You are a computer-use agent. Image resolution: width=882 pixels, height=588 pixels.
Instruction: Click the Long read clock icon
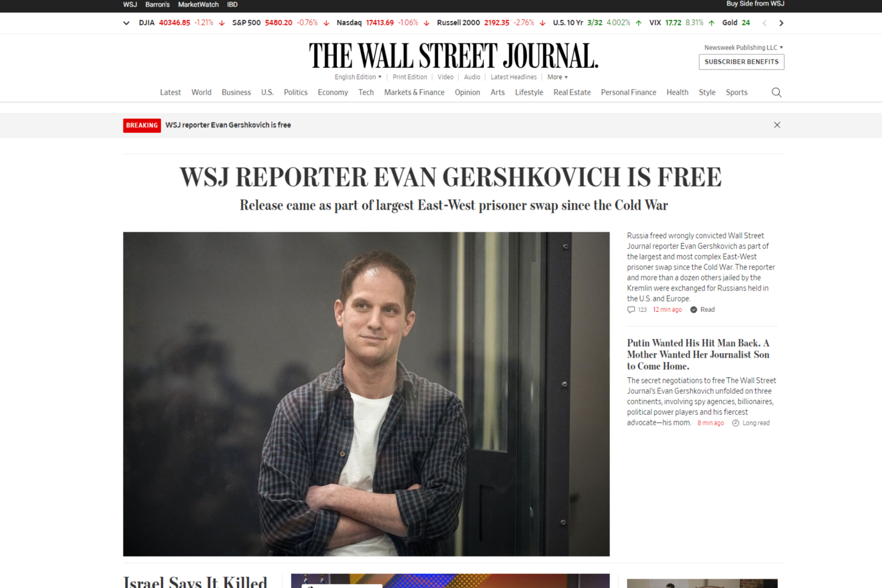point(735,423)
